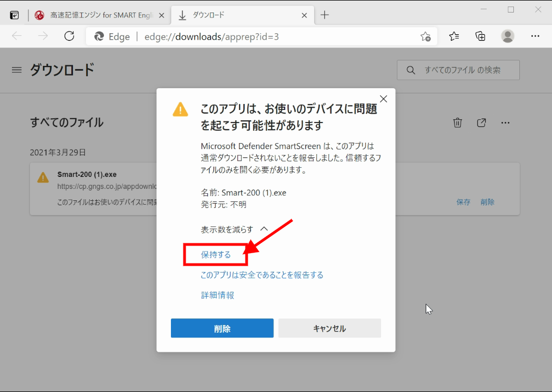
Task: Click the Smart-200 (1).exe file name in list
Action: (x=87, y=174)
